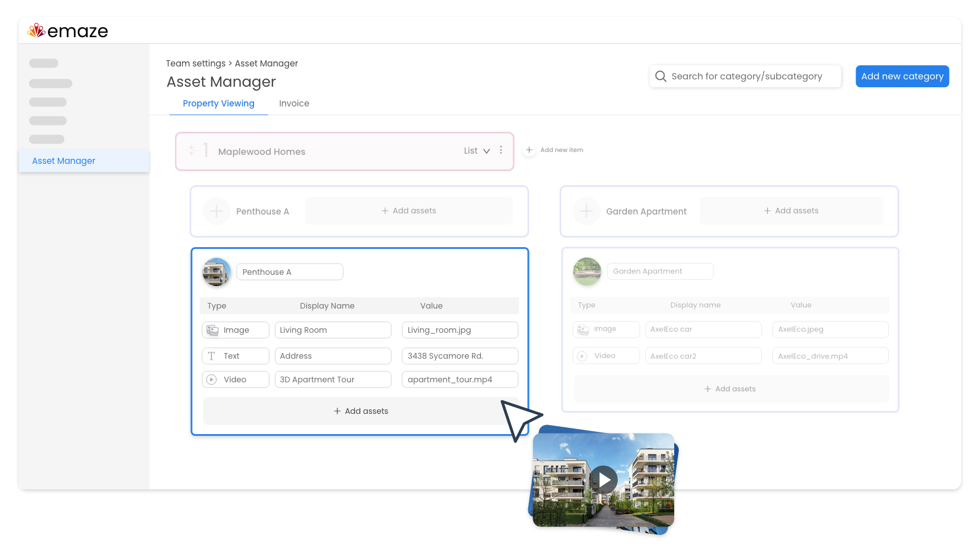The width and height of the screenshot is (980, 558).
Task: Click Add assets in the Garden Apartment header card
Action: pos(791,211)
